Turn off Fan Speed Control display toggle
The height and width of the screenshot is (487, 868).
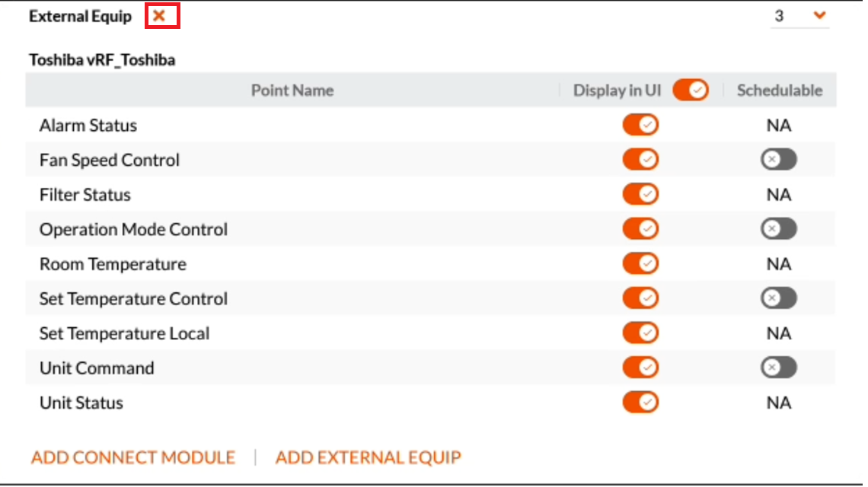pyautogui.click(x=640, y=159)
